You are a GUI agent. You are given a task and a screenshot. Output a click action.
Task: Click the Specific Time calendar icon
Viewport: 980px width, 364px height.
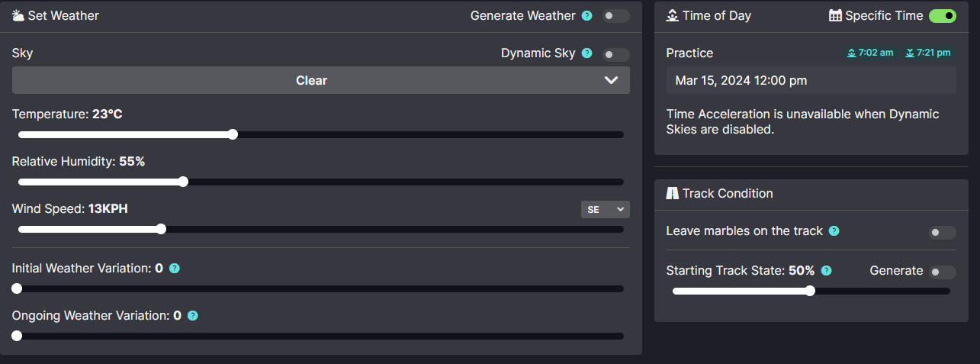tap(835, 16)
